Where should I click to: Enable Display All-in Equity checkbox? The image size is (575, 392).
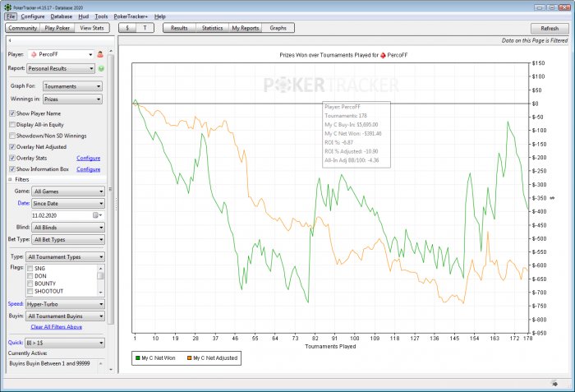(x=11, y=124)
